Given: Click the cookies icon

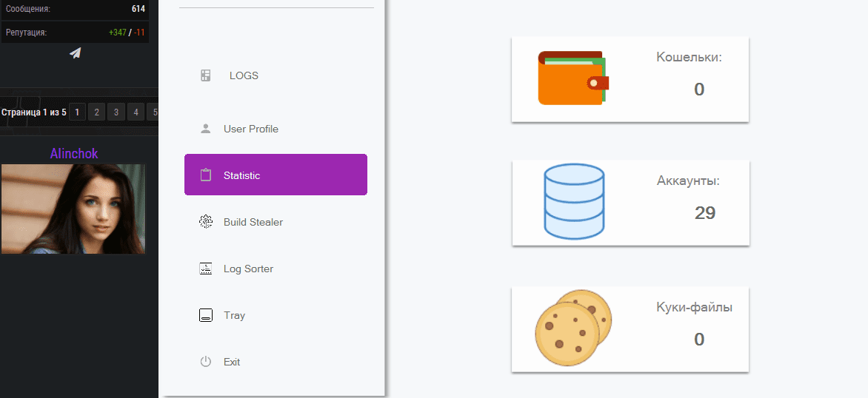Looking at the screenshot, I should pyautogui.click(x=572, y=328).
